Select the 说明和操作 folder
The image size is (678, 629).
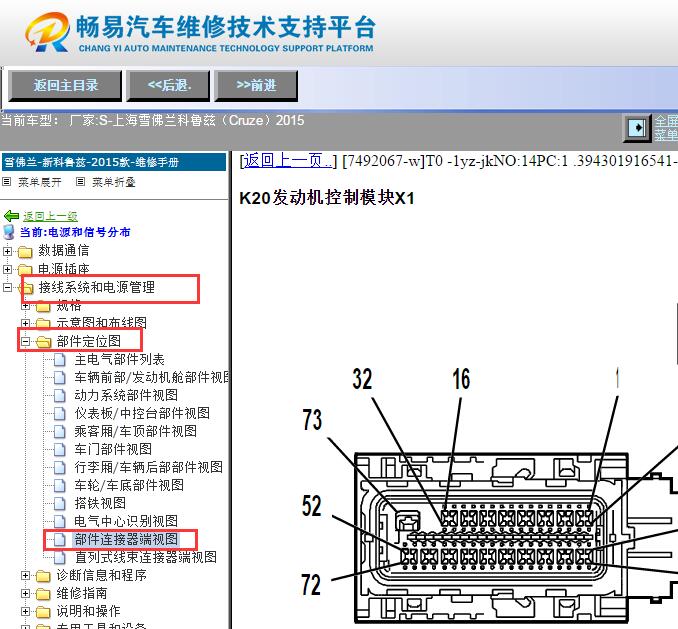pos(88,611)
